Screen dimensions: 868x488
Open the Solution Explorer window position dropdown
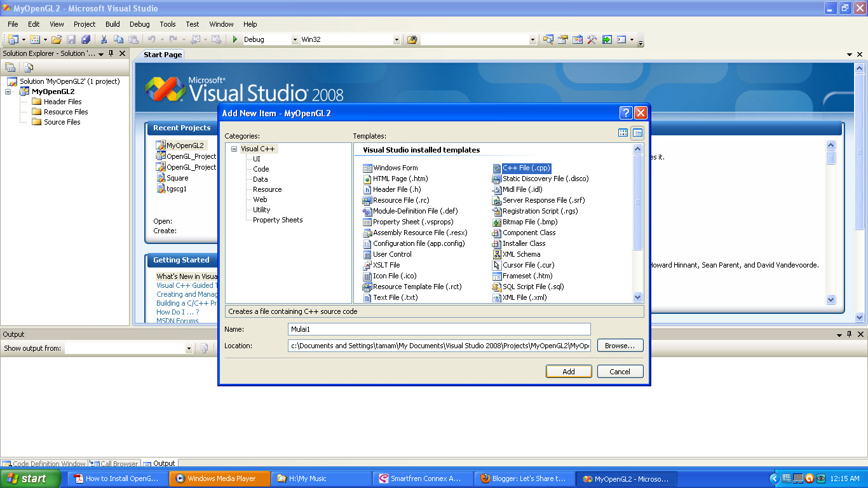(101, 54)
